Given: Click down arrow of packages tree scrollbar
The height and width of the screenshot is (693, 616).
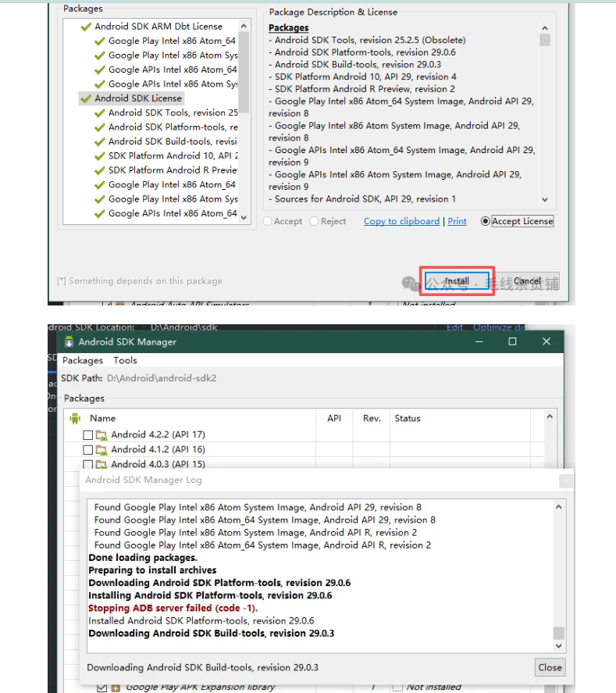Looking at the screenshot, I should tap(244, 217).
